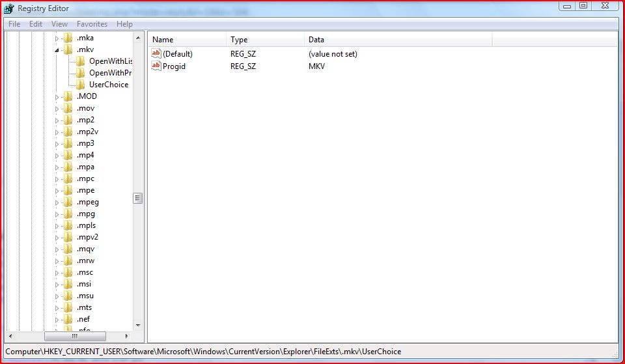Click the Data column header
This screenshot has width=625, height=364.
398,40
